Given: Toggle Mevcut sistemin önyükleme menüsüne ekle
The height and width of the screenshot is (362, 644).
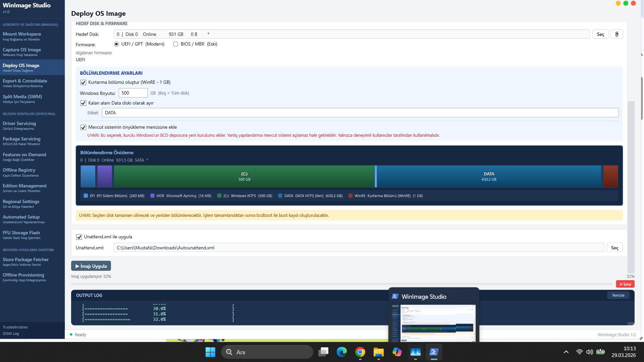Looking at the screenshot, I should (x=83, y=127).
